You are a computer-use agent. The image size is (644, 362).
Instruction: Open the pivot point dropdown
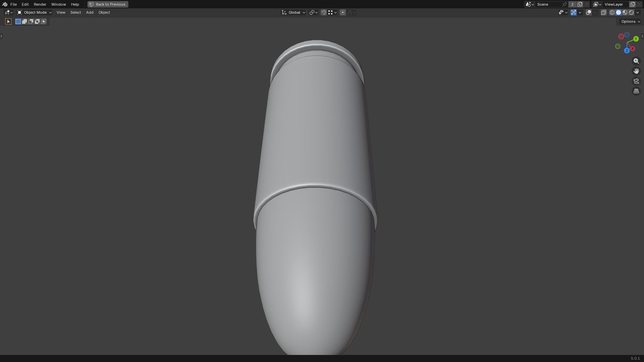313,12
